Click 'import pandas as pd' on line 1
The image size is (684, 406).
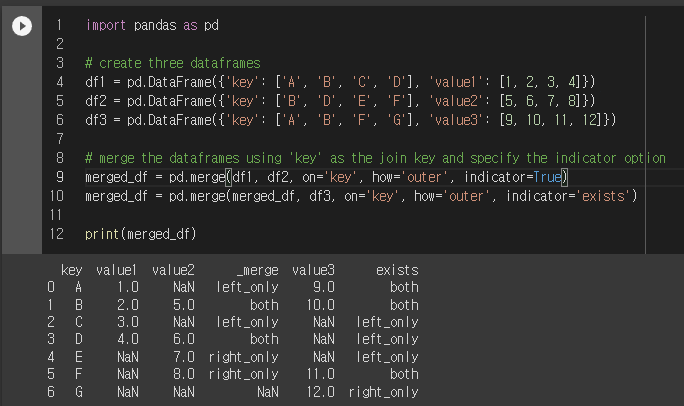152,25
